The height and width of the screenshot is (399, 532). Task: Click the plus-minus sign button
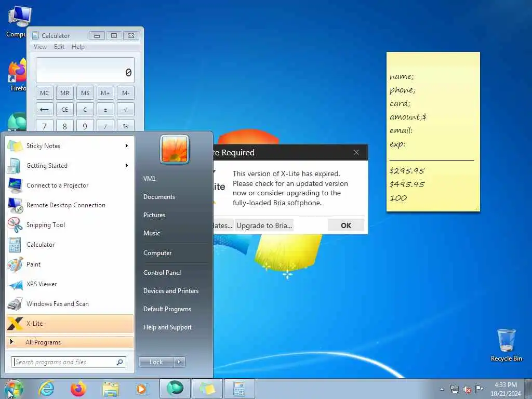105,110
